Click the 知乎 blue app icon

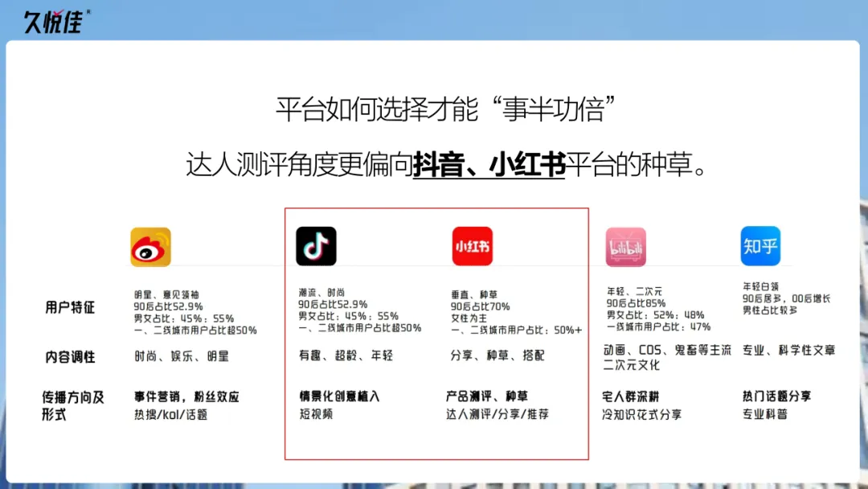pyautogui.click(x=760, y=246)
